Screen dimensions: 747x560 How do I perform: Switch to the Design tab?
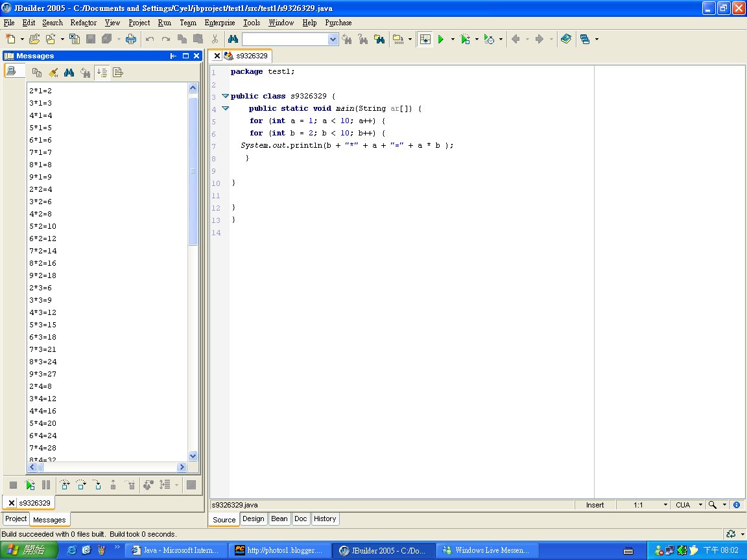coord(253,519)
